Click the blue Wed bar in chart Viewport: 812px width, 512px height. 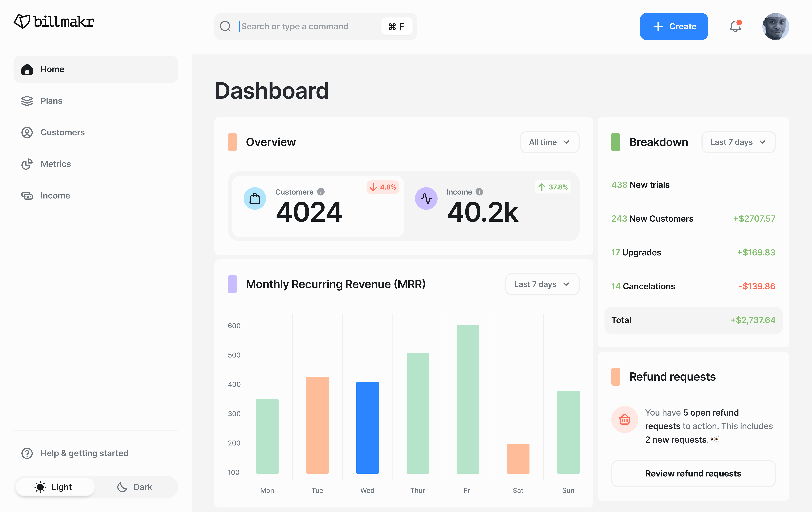tap(368, 428)
